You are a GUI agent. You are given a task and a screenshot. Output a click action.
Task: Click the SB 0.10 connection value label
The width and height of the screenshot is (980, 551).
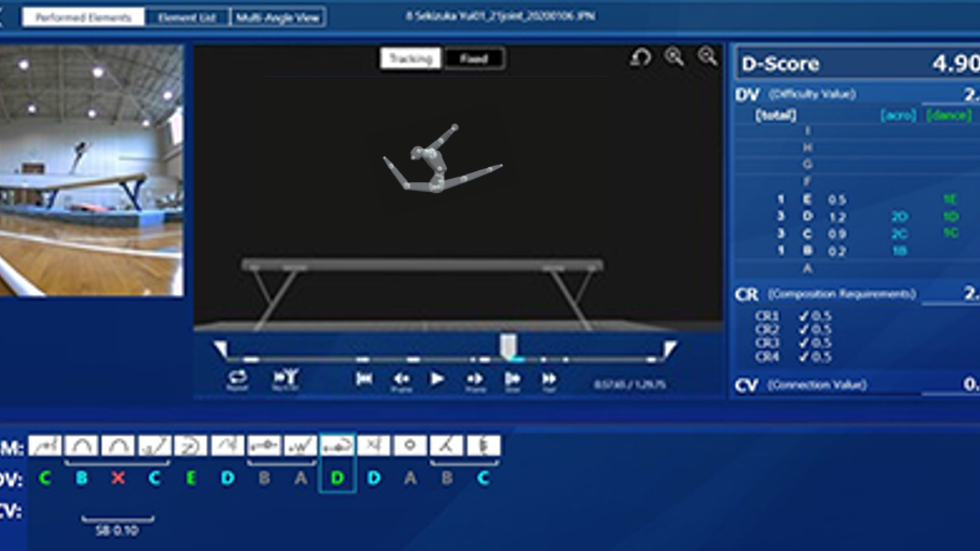tap(117, 531)
